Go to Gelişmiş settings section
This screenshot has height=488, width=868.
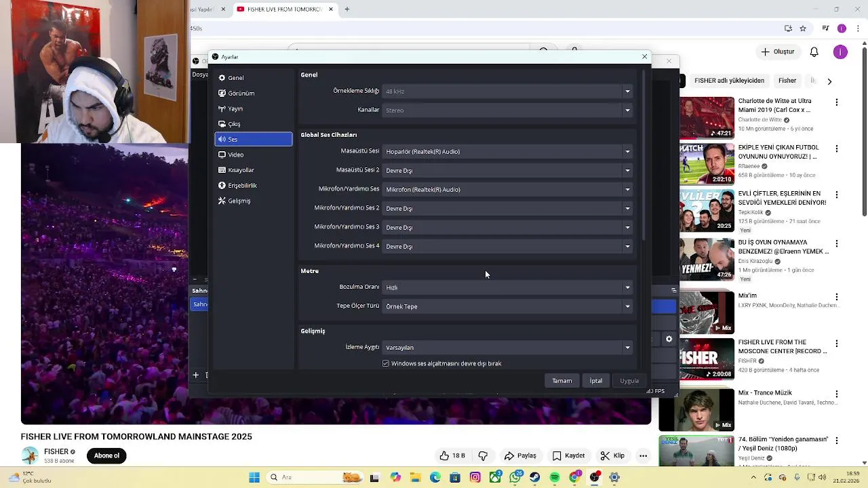[x=254, y=201]
